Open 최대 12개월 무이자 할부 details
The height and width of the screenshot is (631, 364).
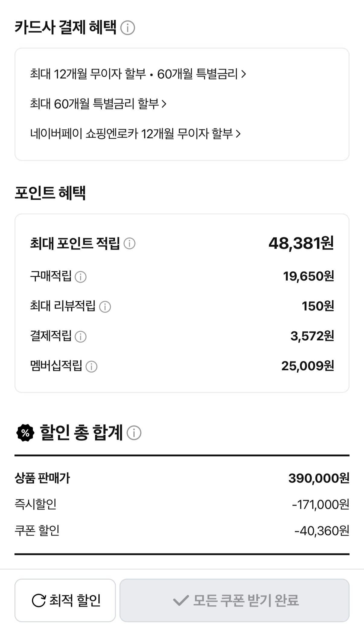pyautogui.click(x=138, y=74)
